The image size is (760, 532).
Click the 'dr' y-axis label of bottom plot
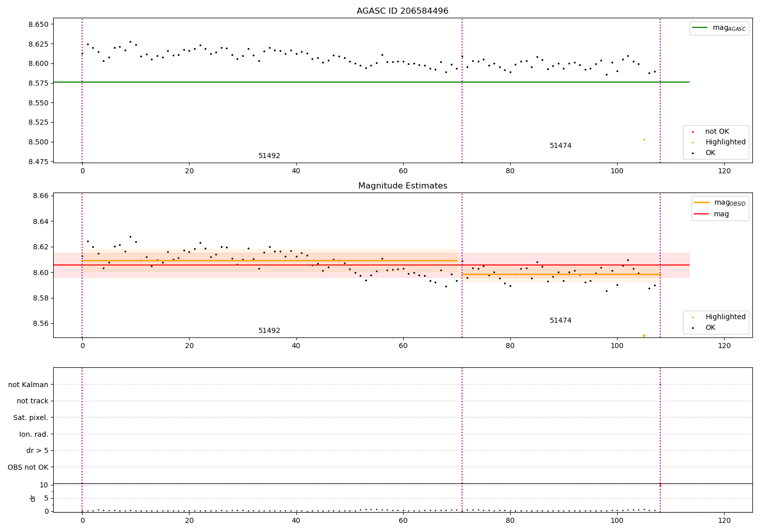click(x=33, y=498)
